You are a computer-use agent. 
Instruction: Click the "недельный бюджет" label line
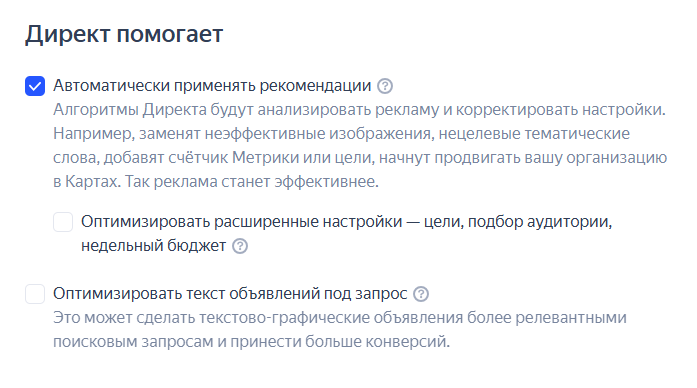[x=153, y=245]
